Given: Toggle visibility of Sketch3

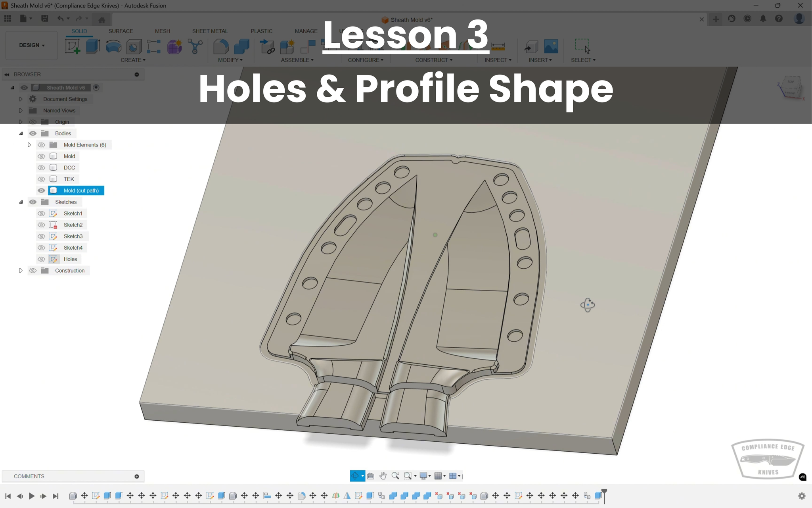Looking at the screenshot, I should click(x=41, y=236).
